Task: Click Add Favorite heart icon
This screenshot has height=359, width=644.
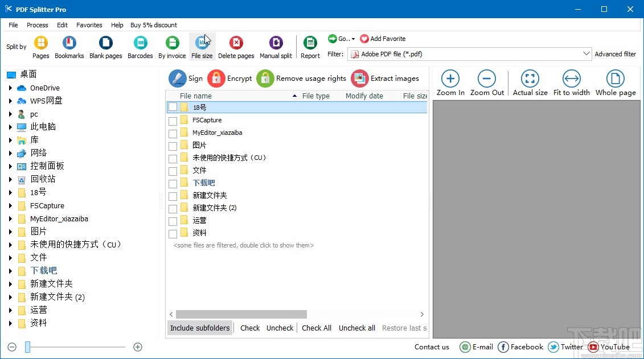Action: pyautogui.click(x=364, y=39)
